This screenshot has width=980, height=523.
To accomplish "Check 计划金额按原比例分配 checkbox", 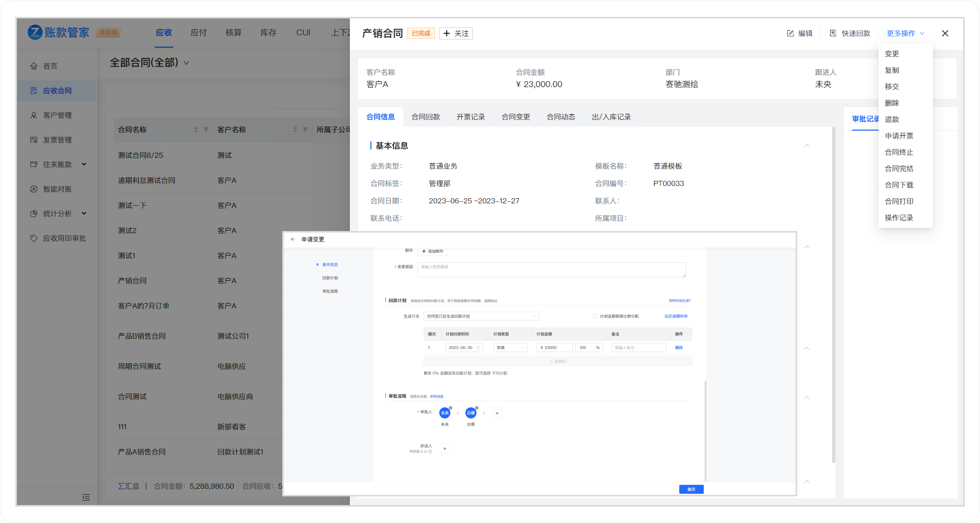I will coord(595,317).
